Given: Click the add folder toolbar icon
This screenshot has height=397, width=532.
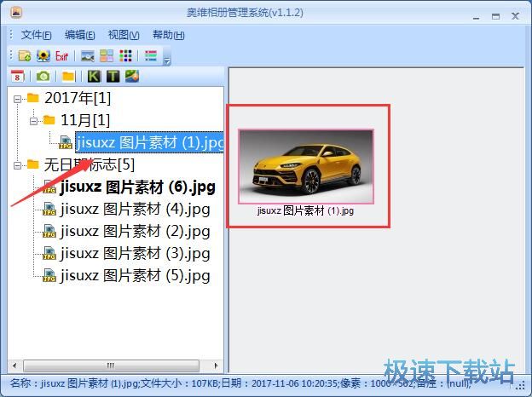Looking at the screenshot, I should point(24,56).
